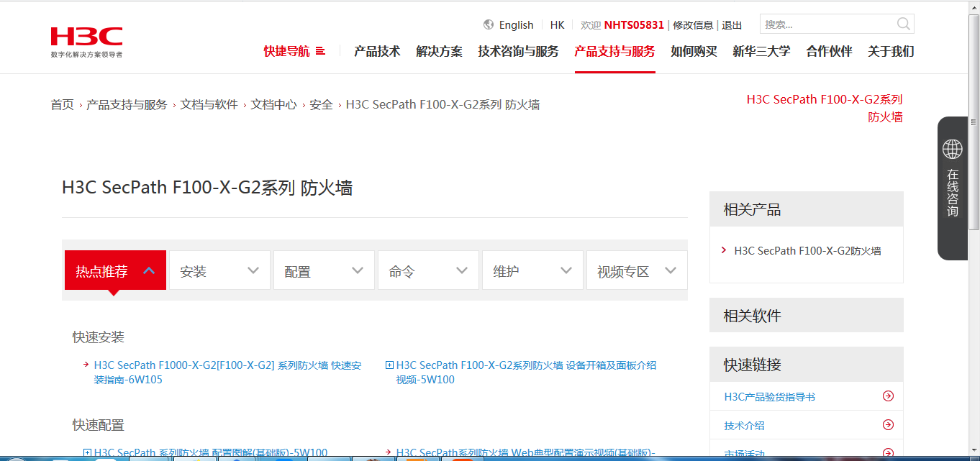Click the plus icon before 设备开箱及面板介绍视频
980x461 pixels.
(x=389, y=365)
